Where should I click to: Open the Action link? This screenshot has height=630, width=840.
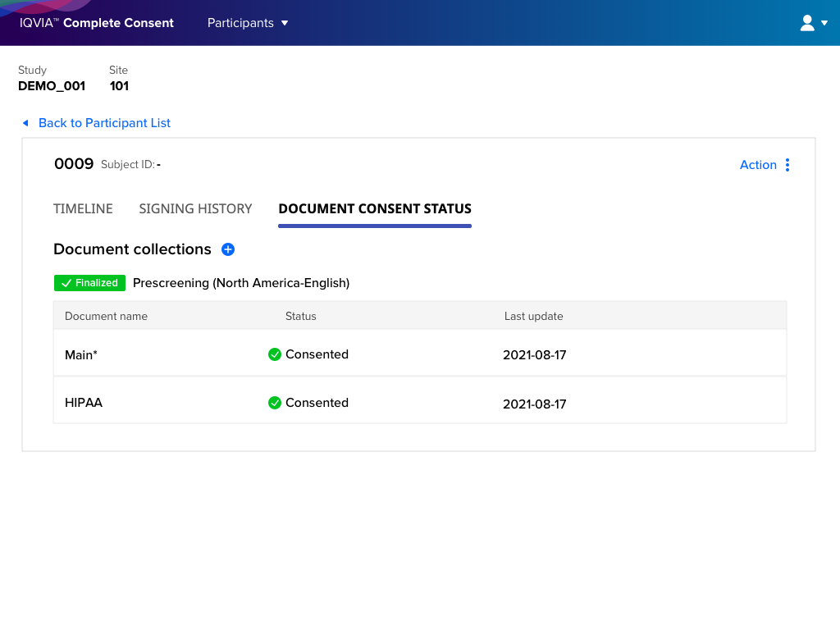[758, 165]
